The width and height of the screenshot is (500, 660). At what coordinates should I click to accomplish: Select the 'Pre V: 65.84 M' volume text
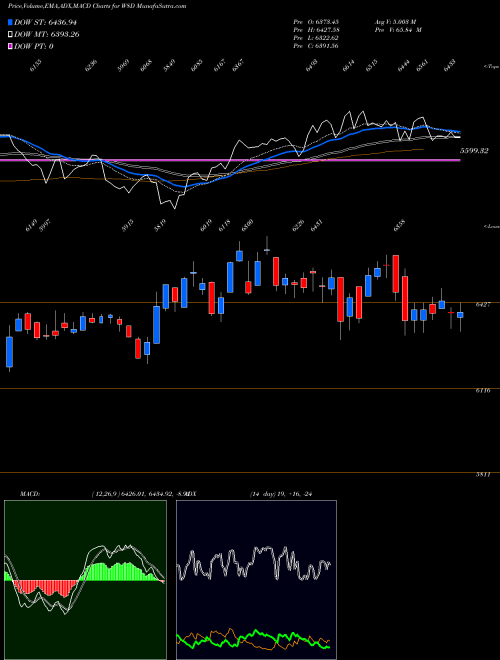tap(398, 29)
